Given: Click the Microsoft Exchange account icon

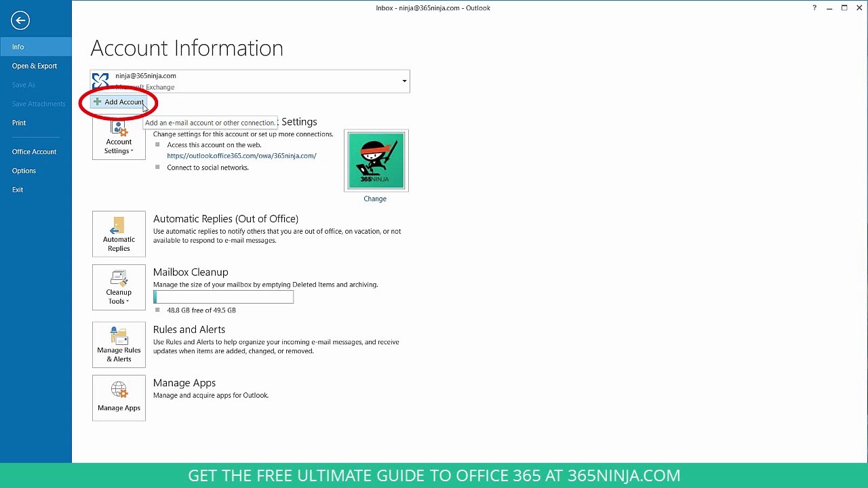Looking at the screenshot, I should pyautogui.click(x=100, y=81).
